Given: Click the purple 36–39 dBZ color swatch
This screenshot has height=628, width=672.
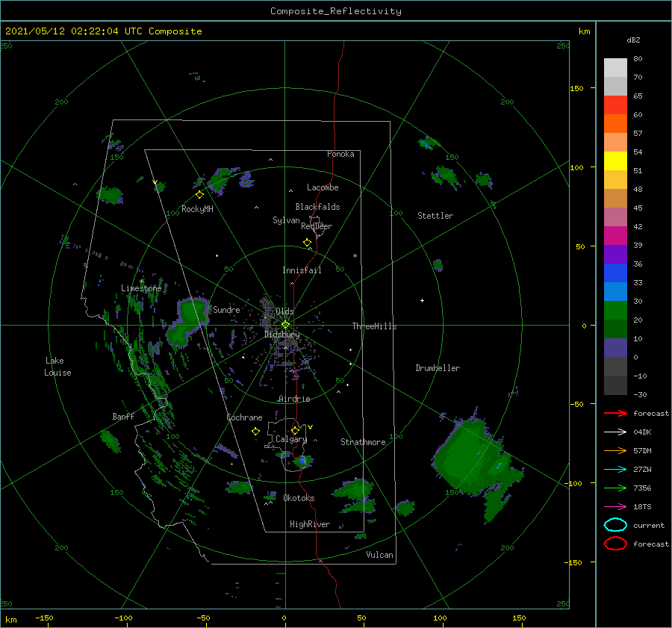Looking at the screenshot, I should (x=615, y=254).
